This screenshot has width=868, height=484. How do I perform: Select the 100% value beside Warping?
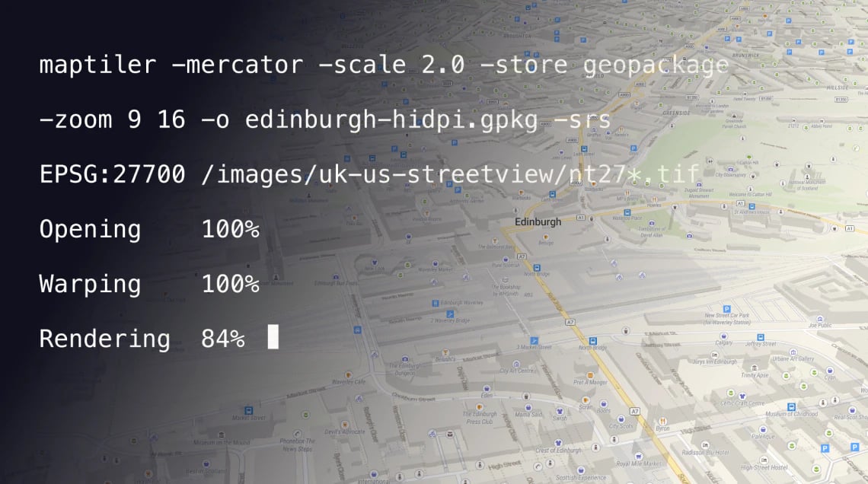coord(230,284)
